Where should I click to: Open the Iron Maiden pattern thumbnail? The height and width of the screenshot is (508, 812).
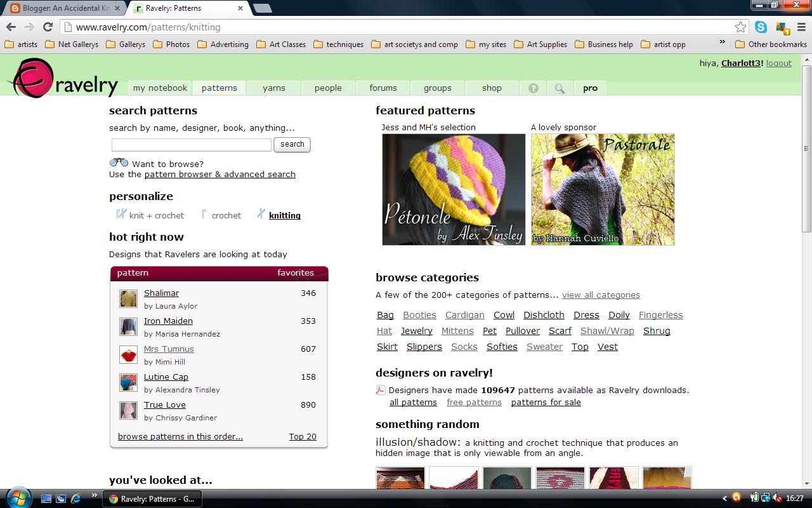pyautogui.click(x=128, y=326)
